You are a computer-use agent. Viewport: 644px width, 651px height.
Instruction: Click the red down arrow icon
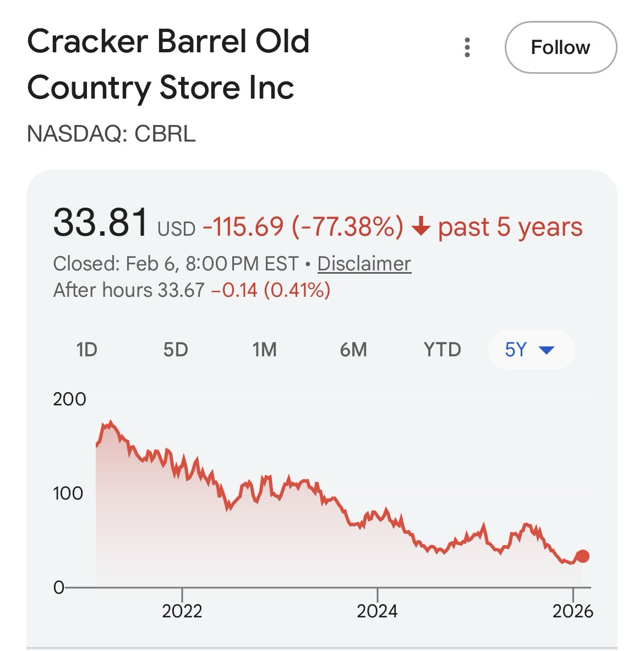[421, 227]
